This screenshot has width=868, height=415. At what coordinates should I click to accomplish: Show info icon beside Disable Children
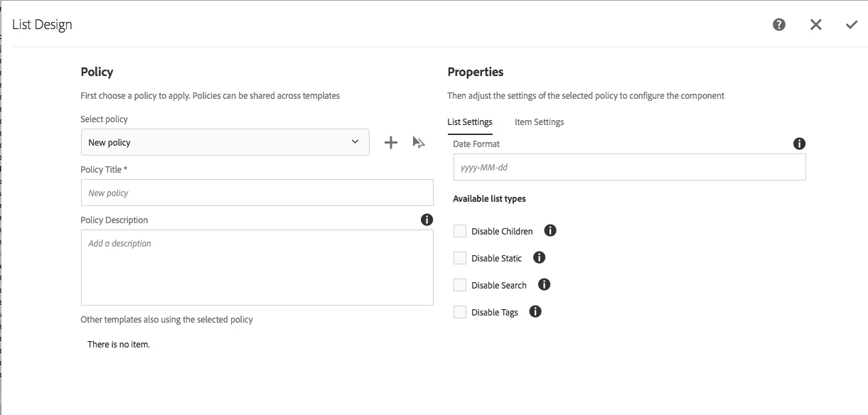pyautogui.click(x=550, y=231)
